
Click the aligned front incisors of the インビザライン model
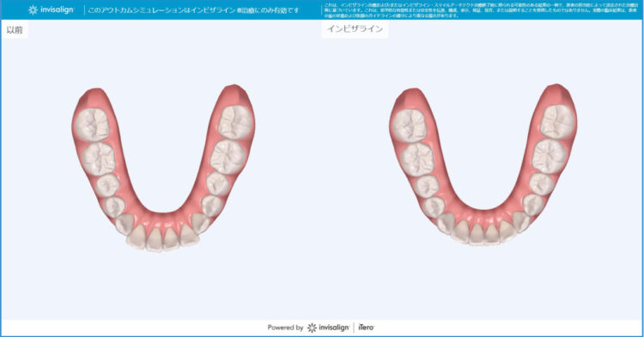(483, 233)
